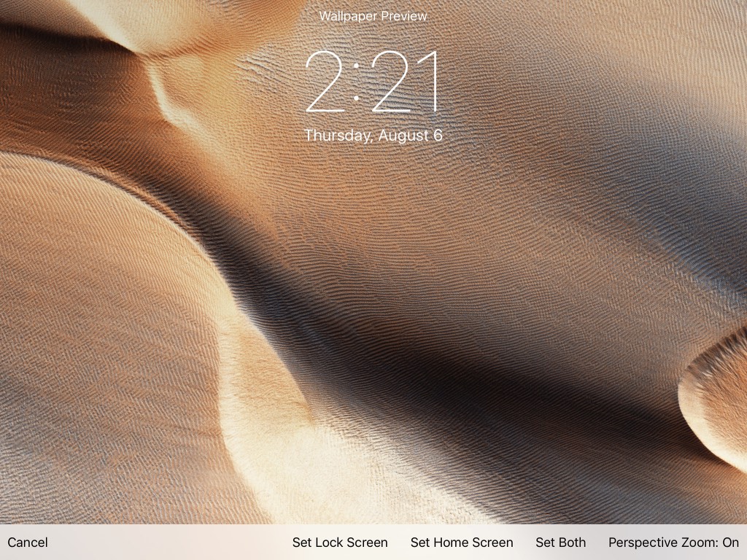Choose Set Lock Screen

tap(340, 542)
